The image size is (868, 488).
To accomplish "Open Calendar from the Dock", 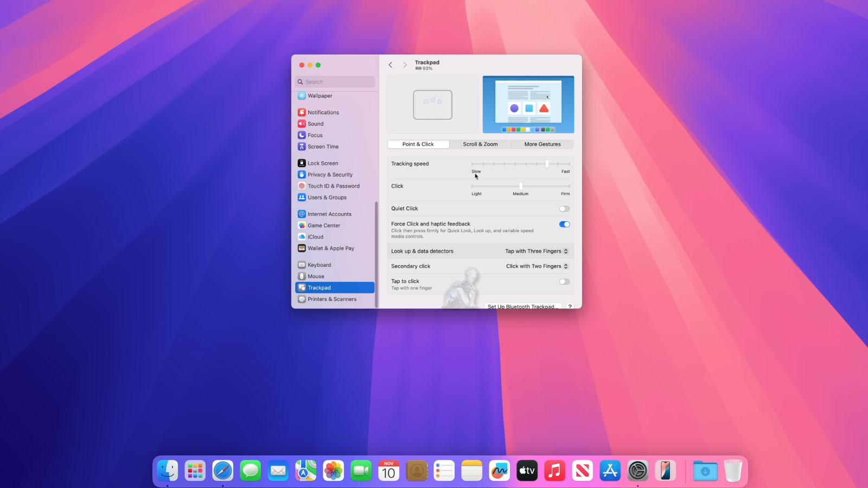I will click(x=388, y=471).
